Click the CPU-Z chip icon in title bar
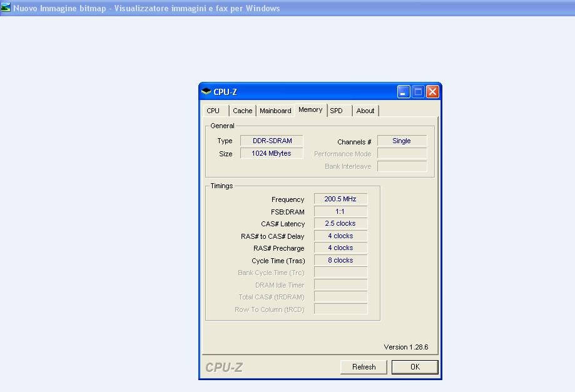 pos(206,91)
